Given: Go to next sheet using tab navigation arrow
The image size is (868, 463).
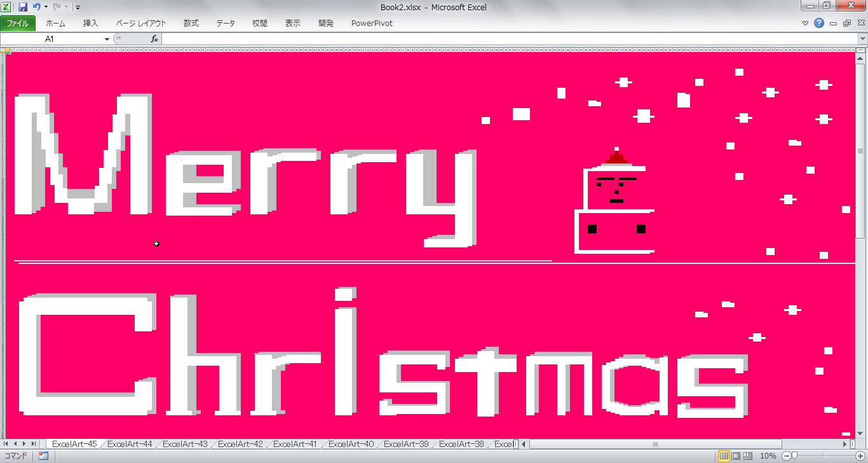Looking at the screenshot, I should 24,444.
